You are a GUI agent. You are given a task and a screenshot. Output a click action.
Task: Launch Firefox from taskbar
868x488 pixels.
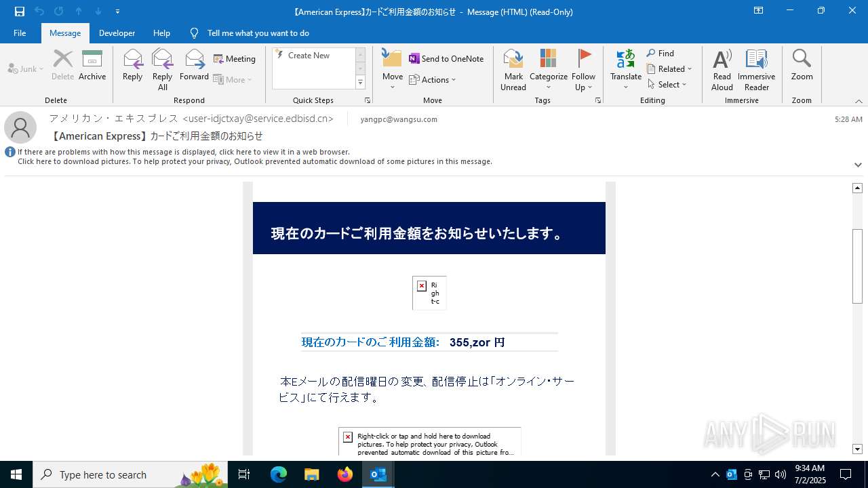coord(345,474)
